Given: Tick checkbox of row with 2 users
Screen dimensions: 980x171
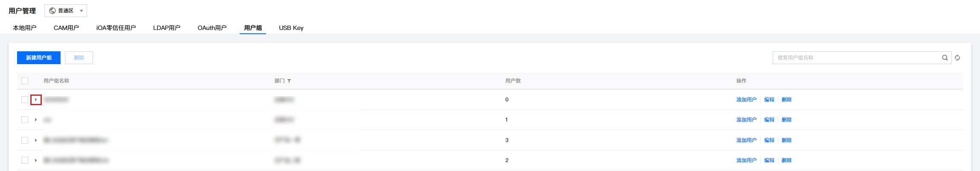Looking at the screenshot, I should click(x=25, y=160).
